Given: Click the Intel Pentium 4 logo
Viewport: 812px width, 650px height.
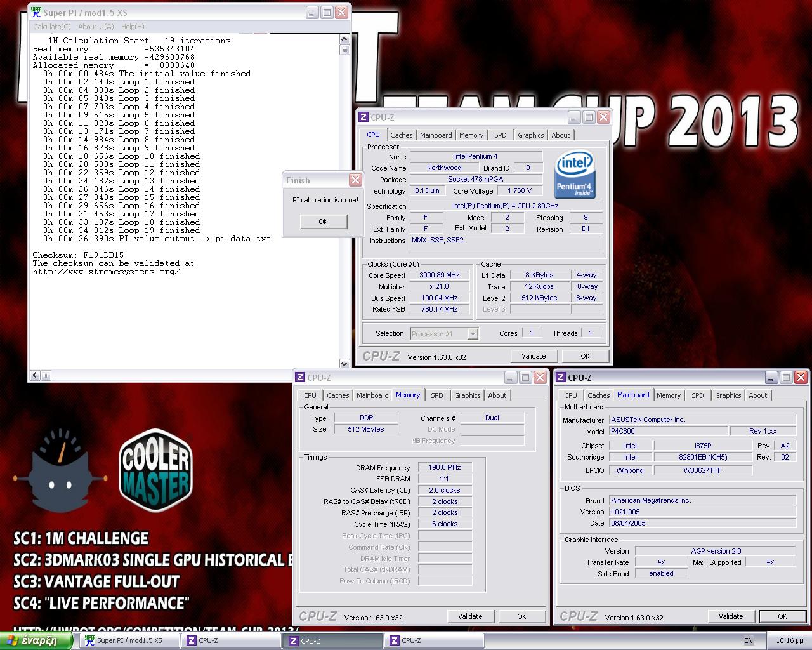Looking at the screenshot, I should [x=575, y=175].
